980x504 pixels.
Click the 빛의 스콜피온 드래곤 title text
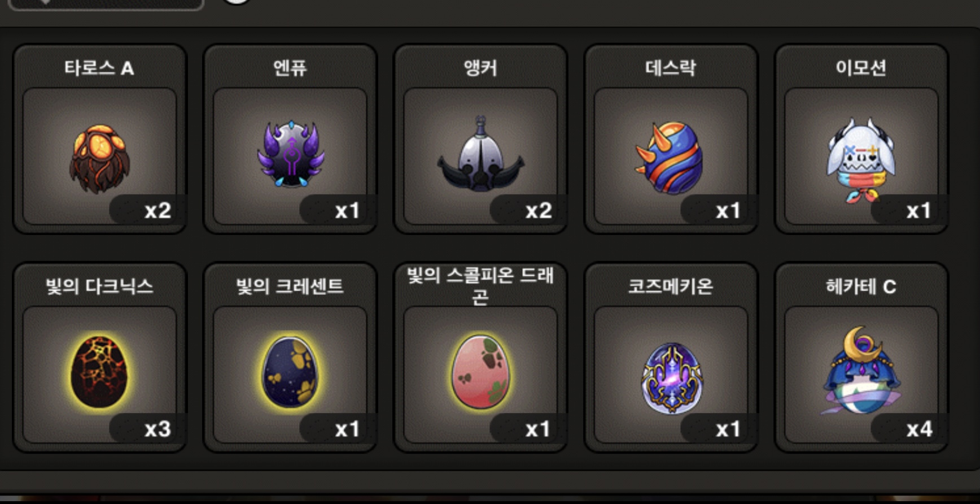(x=480, y=285)
